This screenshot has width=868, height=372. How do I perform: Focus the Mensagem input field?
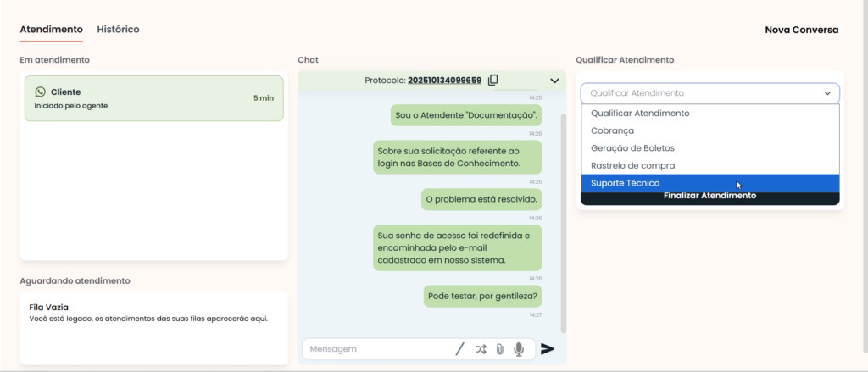pos(377,348)
